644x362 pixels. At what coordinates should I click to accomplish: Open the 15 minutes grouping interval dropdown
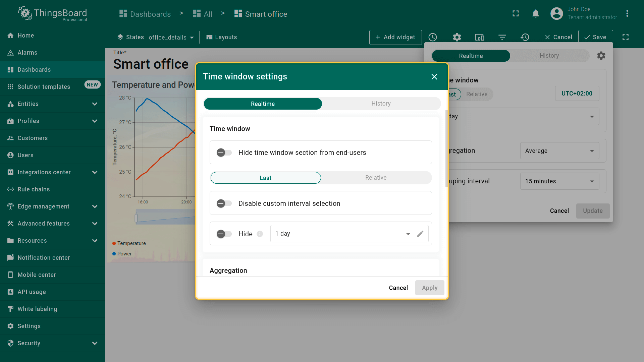(559, 181)
